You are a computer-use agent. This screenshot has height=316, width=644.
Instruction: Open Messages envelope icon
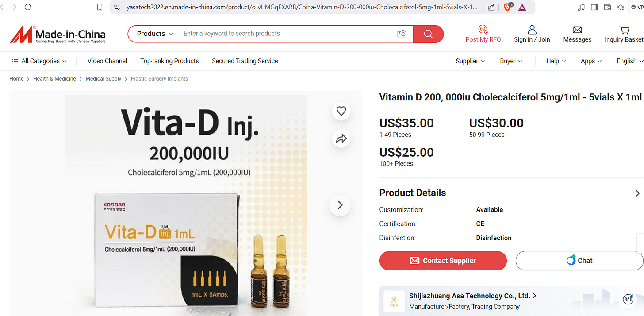(x=577, y=30)
